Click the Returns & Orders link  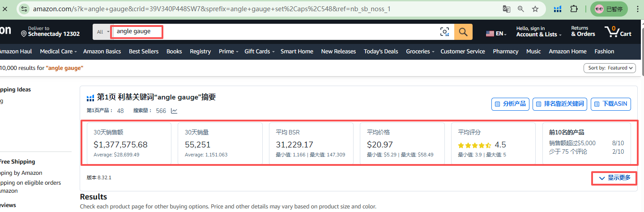pos(583,31)
